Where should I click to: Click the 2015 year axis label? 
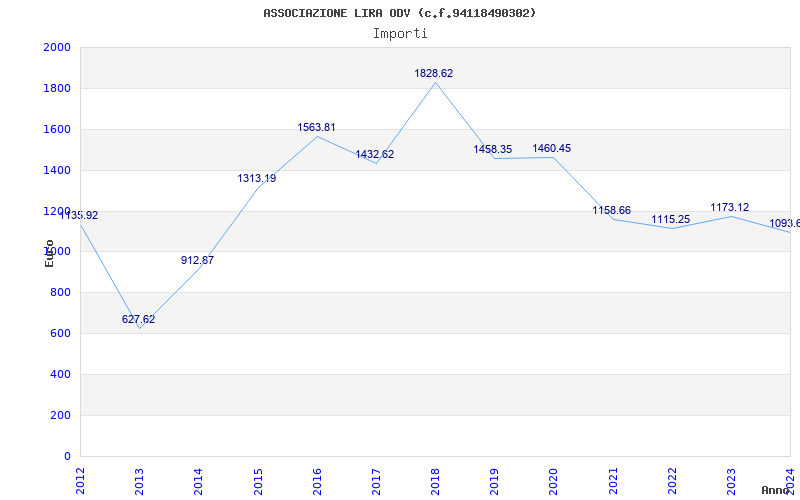(258, 481)
